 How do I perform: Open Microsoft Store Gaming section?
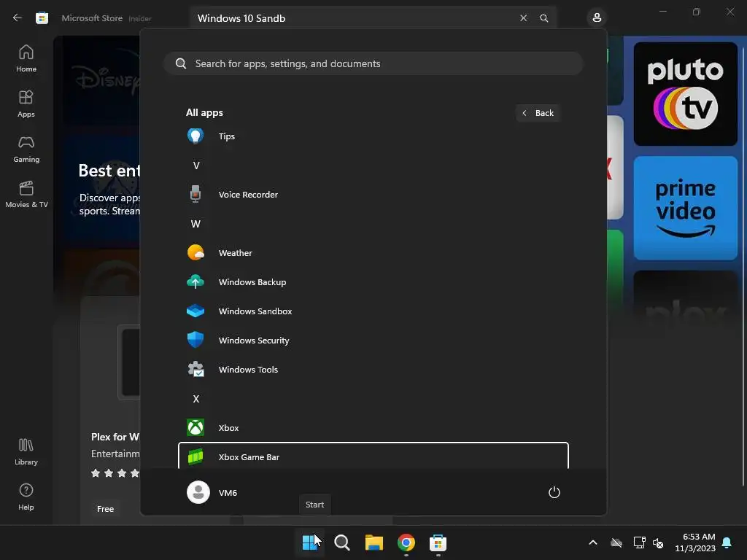(x=26, y=149)
